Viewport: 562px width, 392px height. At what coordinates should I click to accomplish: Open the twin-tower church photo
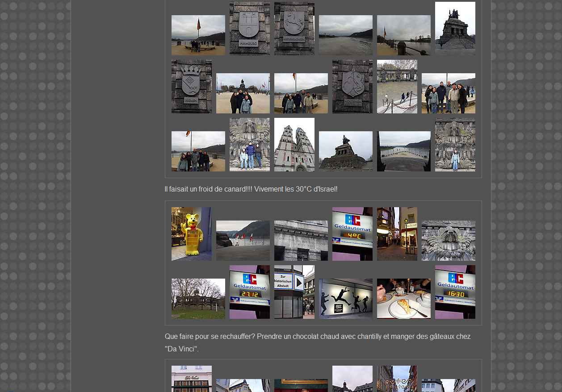click(x=294, y=145)
